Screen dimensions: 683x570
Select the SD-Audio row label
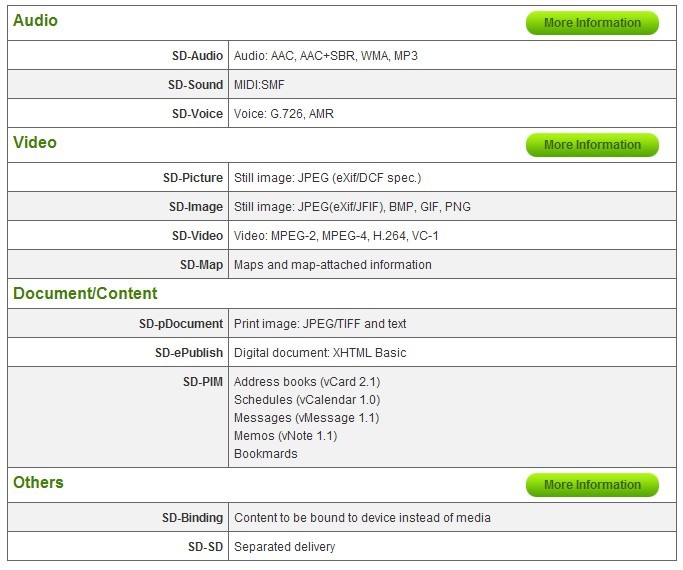point(196,56)
